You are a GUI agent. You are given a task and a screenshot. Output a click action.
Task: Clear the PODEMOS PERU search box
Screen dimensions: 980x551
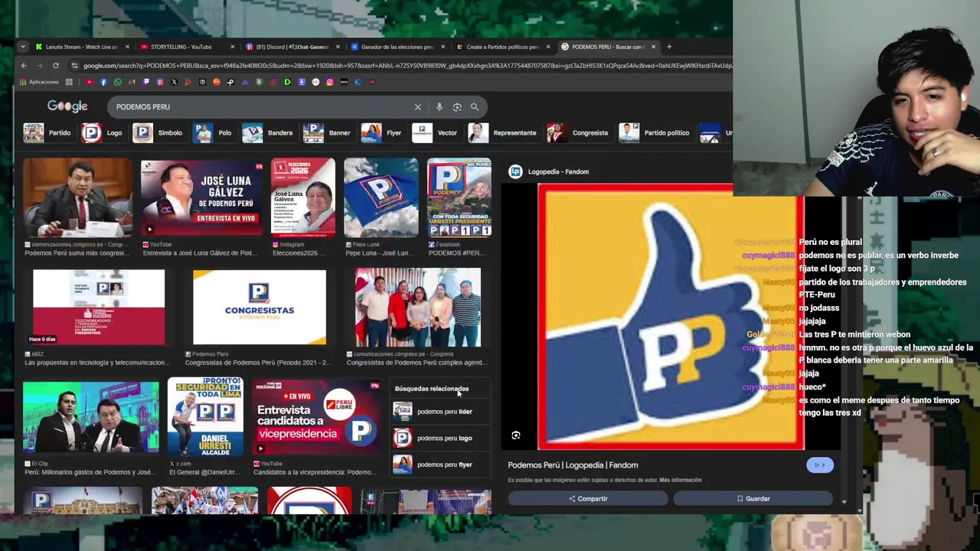[417, 107]
